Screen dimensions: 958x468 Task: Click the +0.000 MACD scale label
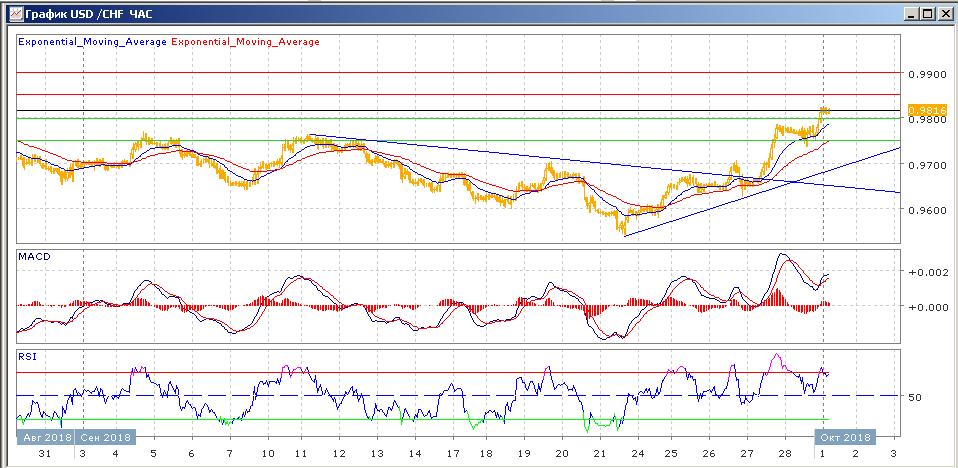click(925, 307)
